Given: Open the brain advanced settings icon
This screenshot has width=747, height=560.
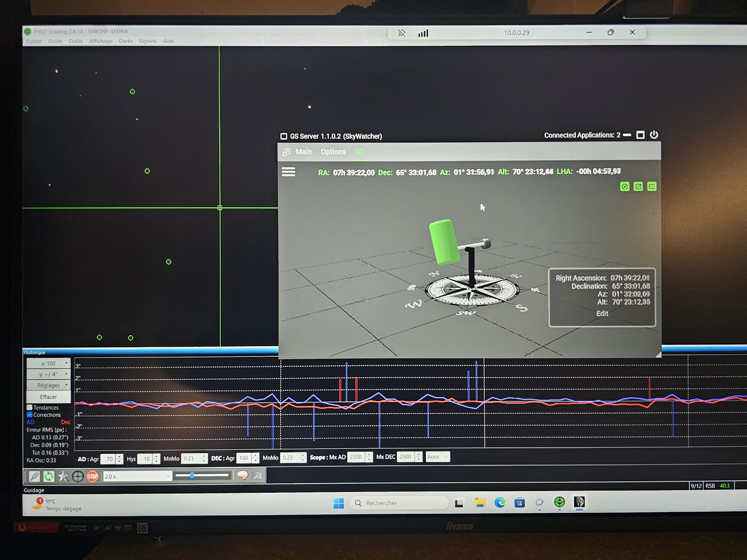Looking at the screenshot, I should [242, 475].
